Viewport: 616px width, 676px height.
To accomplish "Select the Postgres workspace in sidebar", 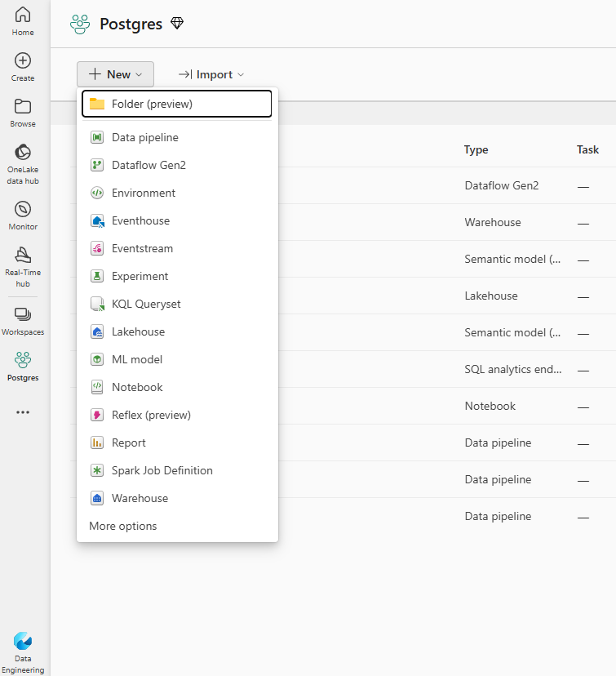I will tap(23, 367).
